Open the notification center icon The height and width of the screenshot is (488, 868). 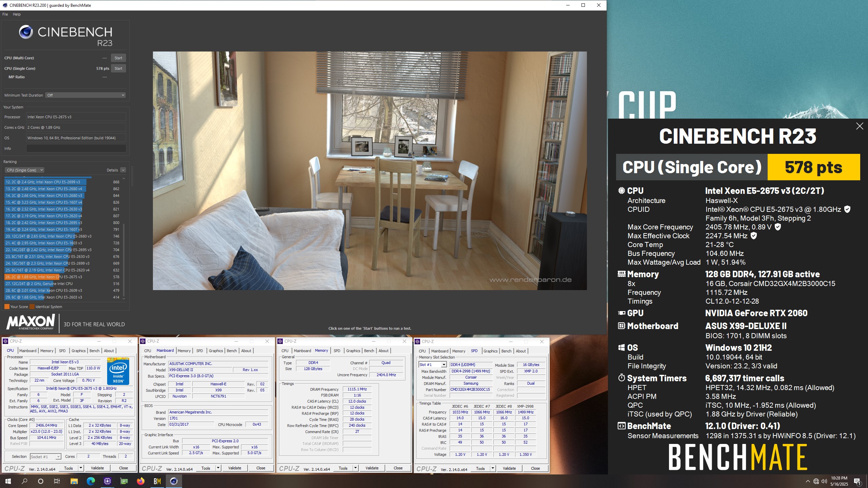point(857,481)
